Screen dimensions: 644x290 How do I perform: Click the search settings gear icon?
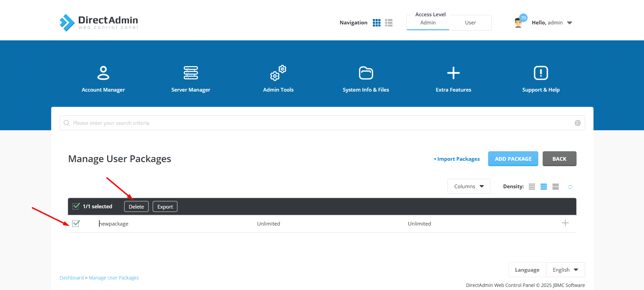(x=578, y=123)
